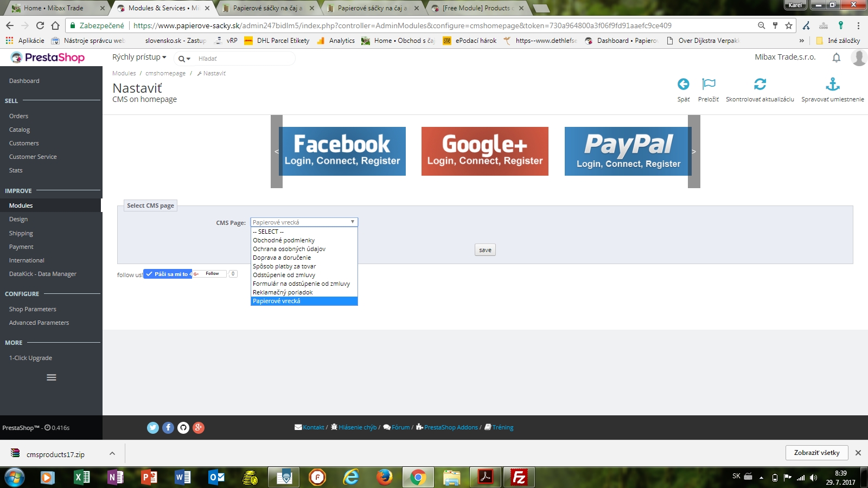
Task: Click browser back arrow
Action: point(10,25)
